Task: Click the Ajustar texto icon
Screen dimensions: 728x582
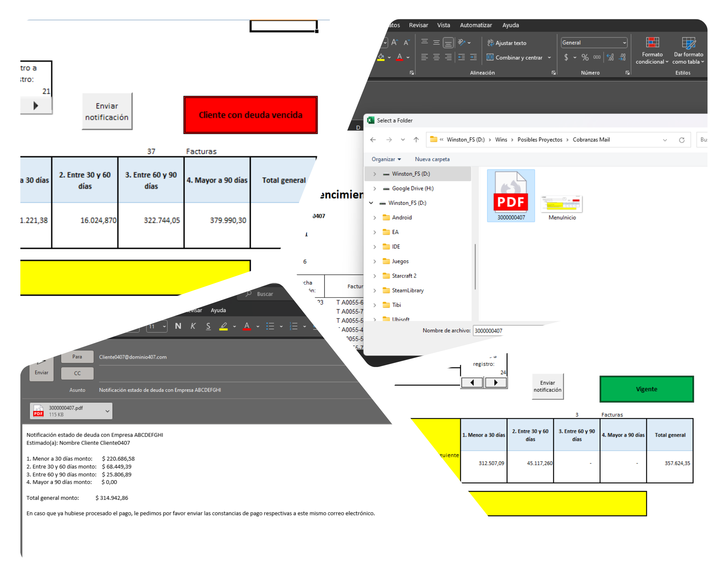Action: 491,43
